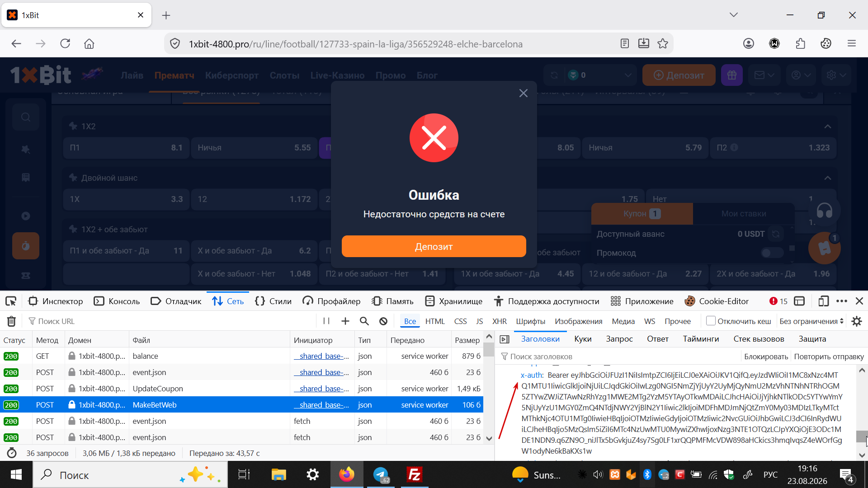Toggle reader view in the address bar
868x488 pixels.
[x=625, y=43]
